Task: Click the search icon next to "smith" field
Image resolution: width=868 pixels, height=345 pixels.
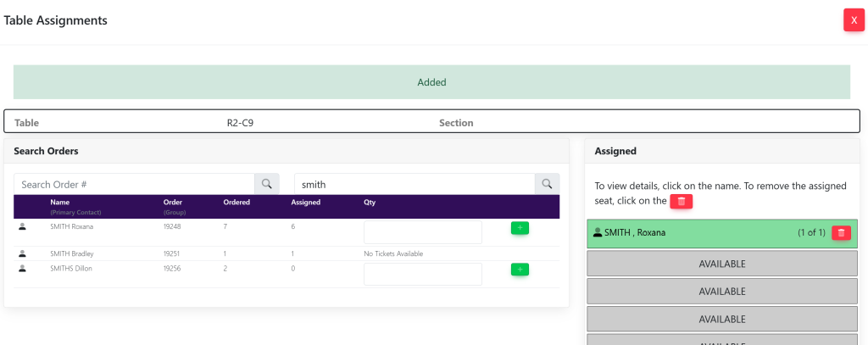Action: [x=547, y=184]
